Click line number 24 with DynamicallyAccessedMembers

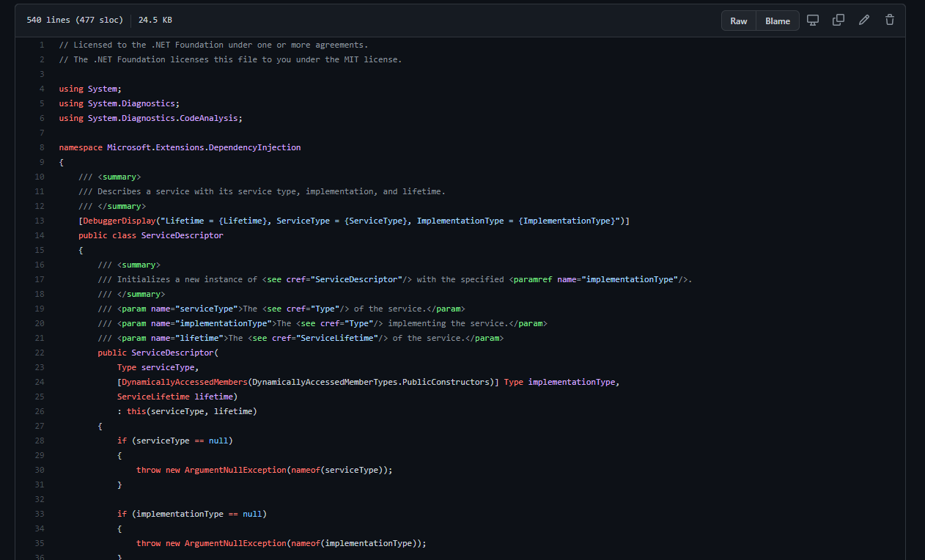point(40,382)
